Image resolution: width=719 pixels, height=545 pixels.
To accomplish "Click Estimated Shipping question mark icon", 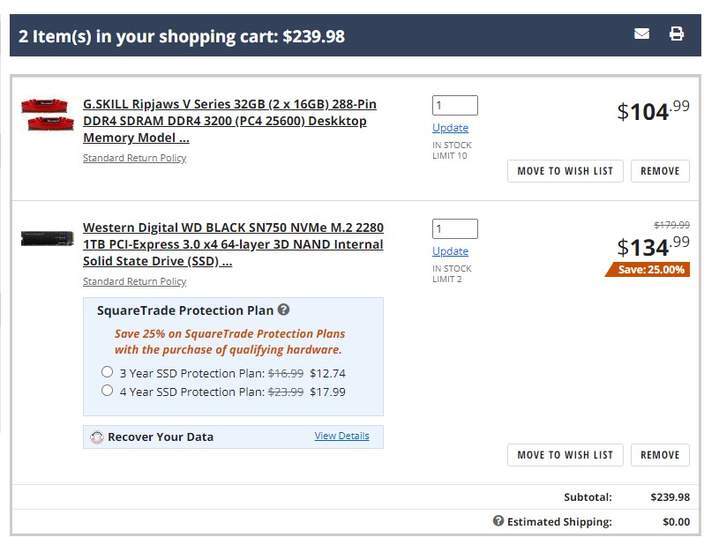I will pos(498,521).
